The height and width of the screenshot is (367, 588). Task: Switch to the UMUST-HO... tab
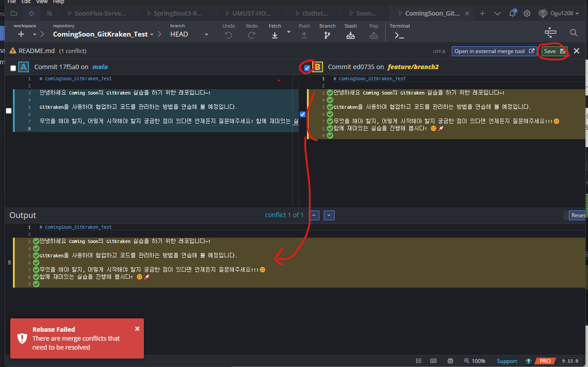coord(251,13)
